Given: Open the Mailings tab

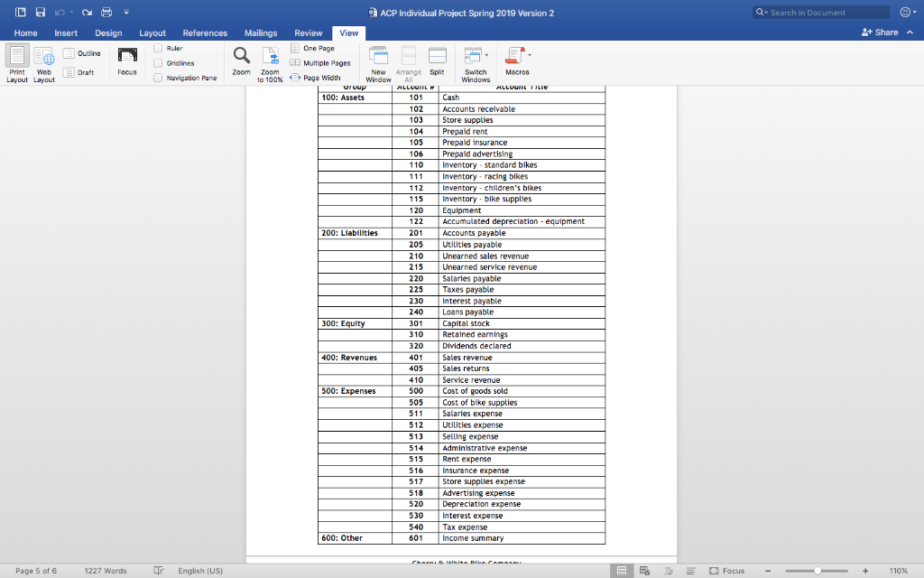Looking at the screenshot, I should coord(261,33).
